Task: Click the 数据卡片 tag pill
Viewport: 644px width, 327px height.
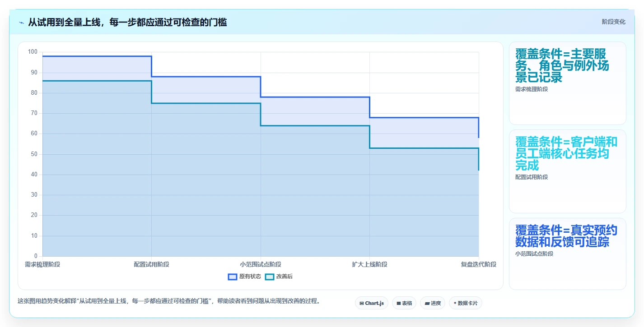Action: pyautogui.click(x=466, y=303)
